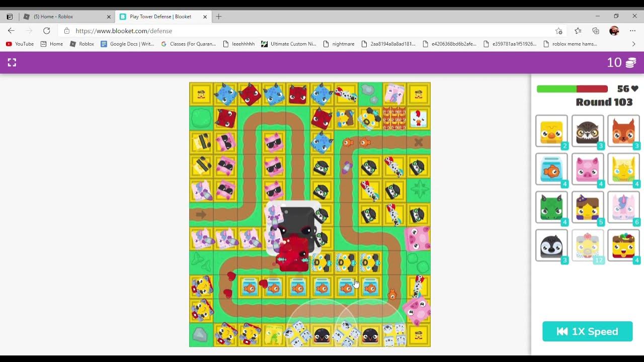Image resolution: width=644 pixels, height=362 pixels.
Task: Switch to the Home - Roblox tab
Action: [66, 17]
